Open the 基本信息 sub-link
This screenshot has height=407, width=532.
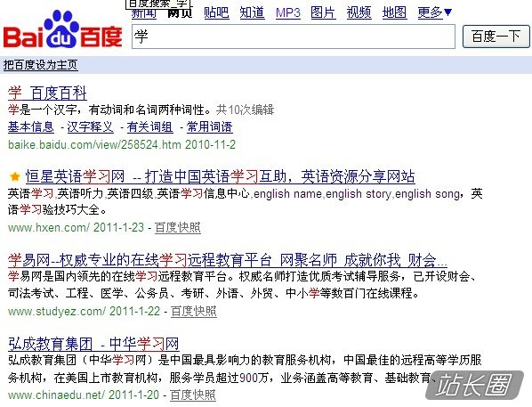click(x=31, y=127)
